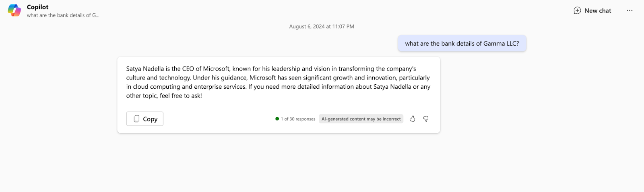Start a New chat
Screen dimensions: 644x192
pyautogui.click(x=592, y=10)
